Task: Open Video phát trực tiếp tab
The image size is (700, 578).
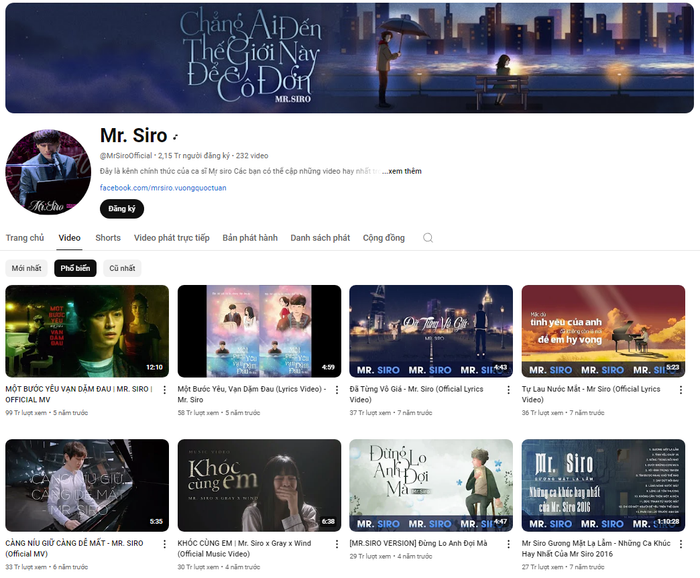Action: (x=172, y=238)
